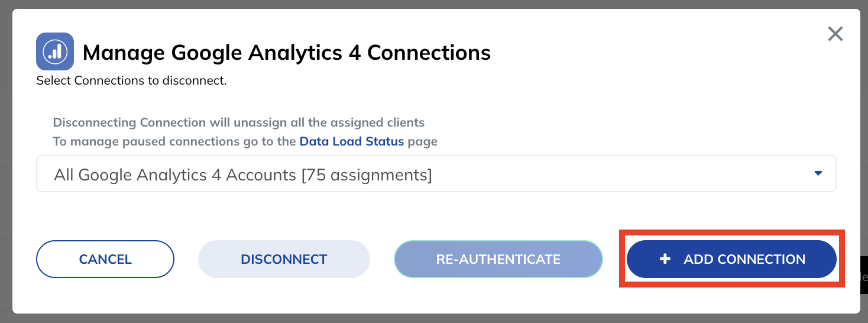The image size is (868, 323).
Task: Click the bar chart glyph inside the blue logo
Action: [x=55, y=52]
